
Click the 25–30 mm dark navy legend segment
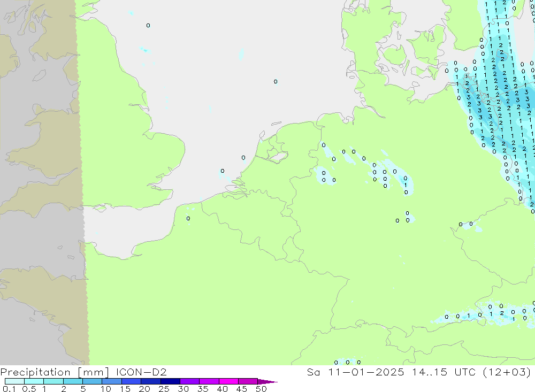[x=170, y=381]
